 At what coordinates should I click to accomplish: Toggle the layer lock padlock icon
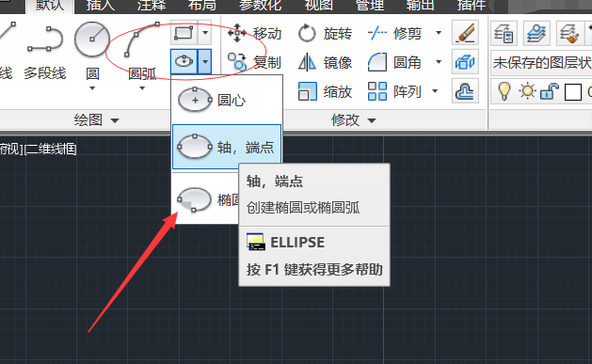(x=550, y=91)
